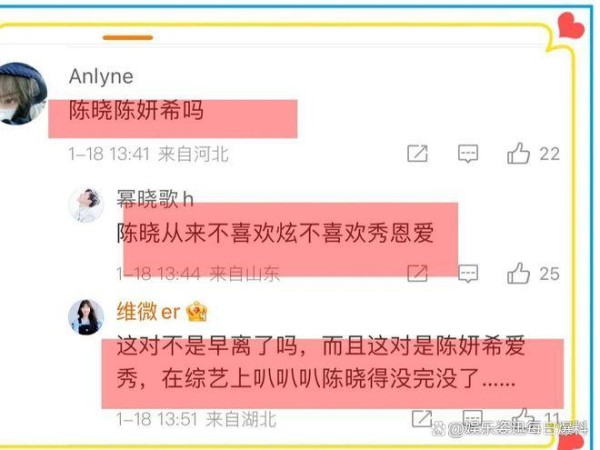
Task: Tap the crown badge next to 维微er
Action: 197,311
